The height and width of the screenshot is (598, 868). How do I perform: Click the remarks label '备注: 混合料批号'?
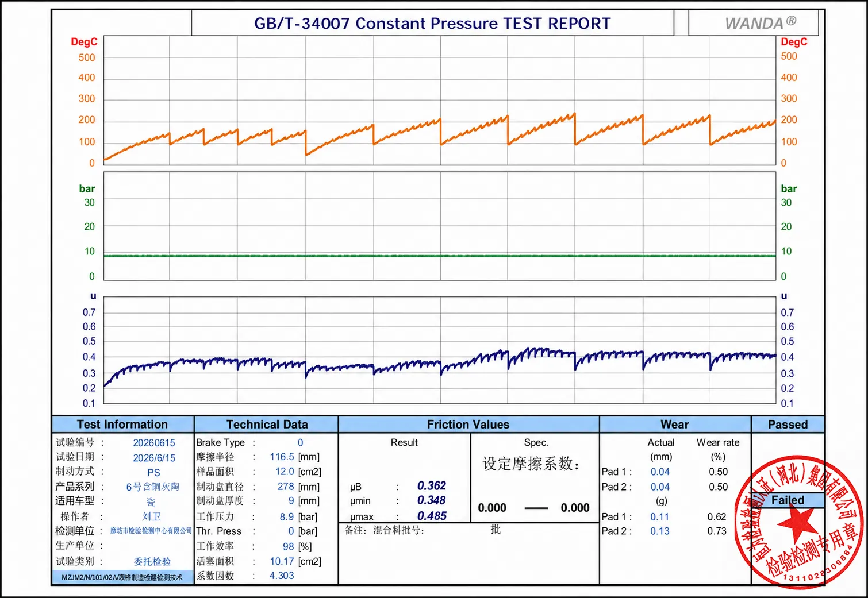coord(385,530)
